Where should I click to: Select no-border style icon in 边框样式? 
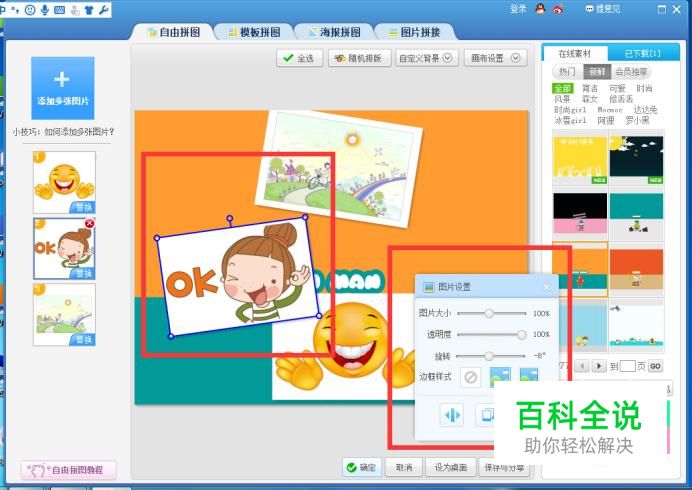470,377
